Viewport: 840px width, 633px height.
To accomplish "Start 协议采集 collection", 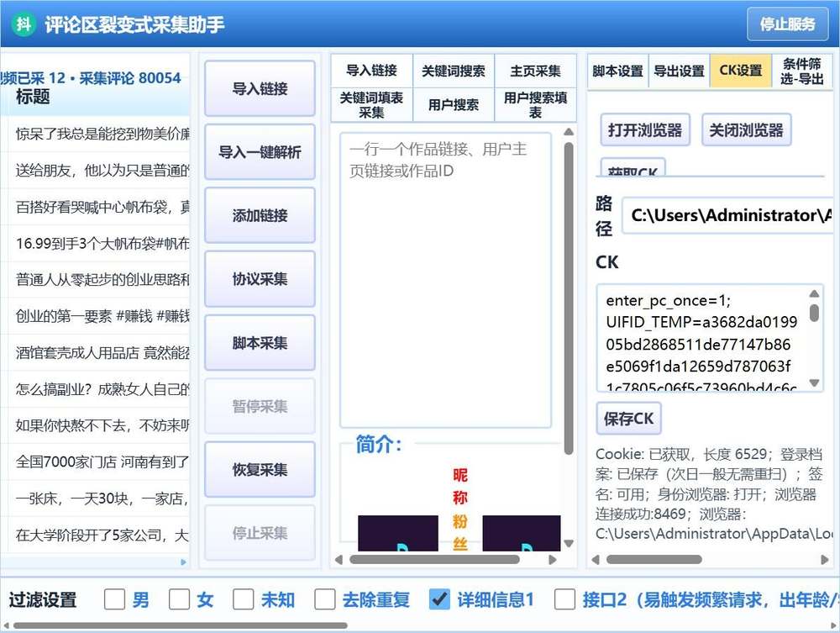I will (260, 279).
